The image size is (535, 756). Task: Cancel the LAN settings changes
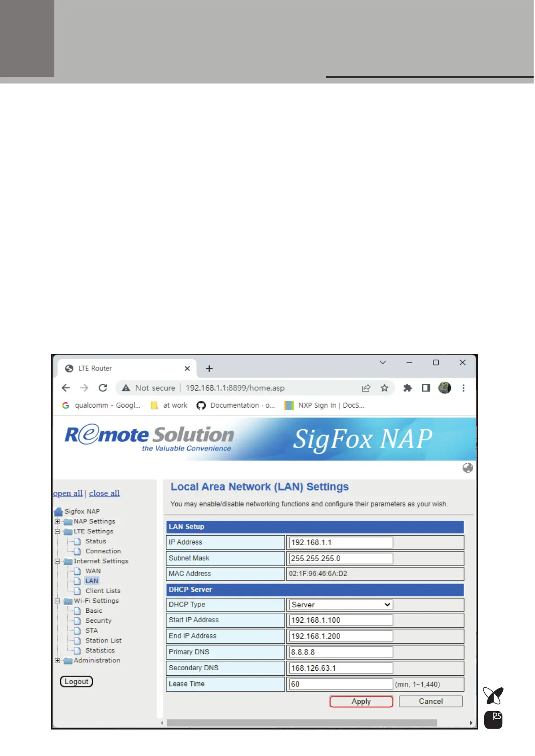click(431, 702)
